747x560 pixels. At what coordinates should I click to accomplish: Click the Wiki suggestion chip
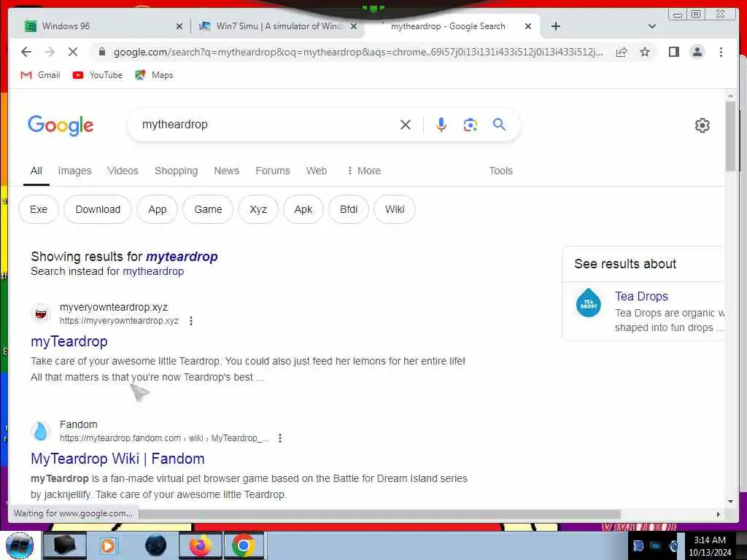tap(395, 209)
